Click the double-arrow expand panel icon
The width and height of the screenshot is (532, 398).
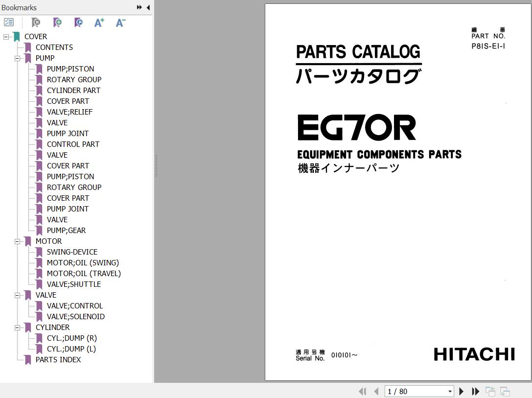[139, 7]
